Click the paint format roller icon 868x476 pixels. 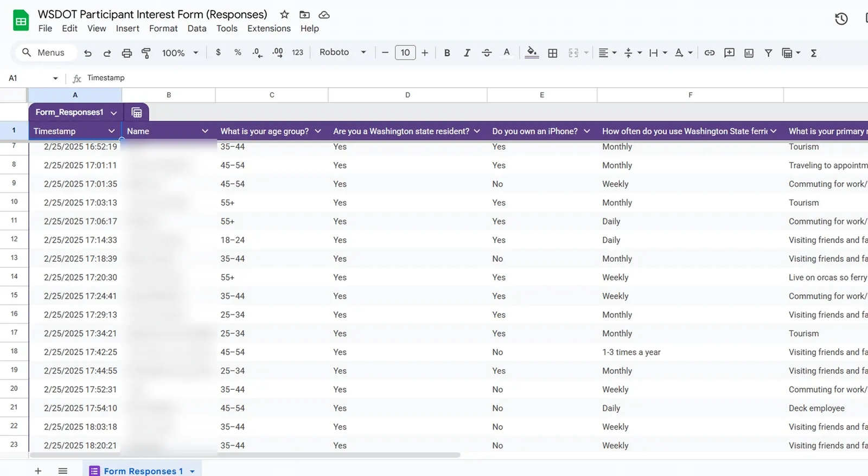(x=146, y=53)
